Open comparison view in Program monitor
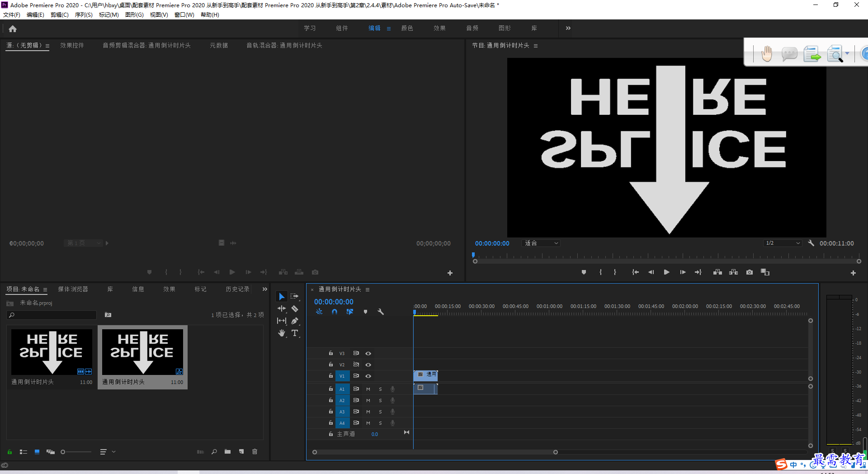 [x=765, y=272]
